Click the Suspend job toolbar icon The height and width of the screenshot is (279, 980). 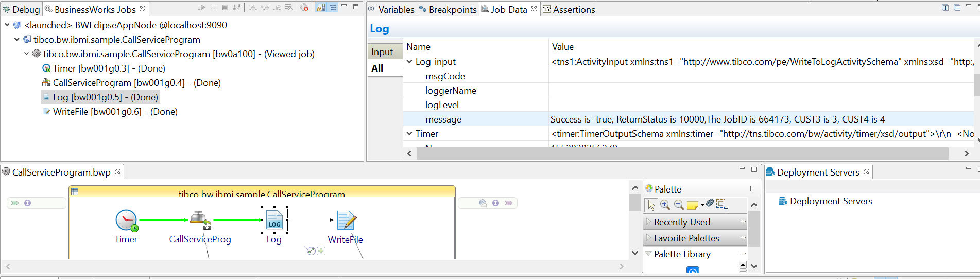214,8
